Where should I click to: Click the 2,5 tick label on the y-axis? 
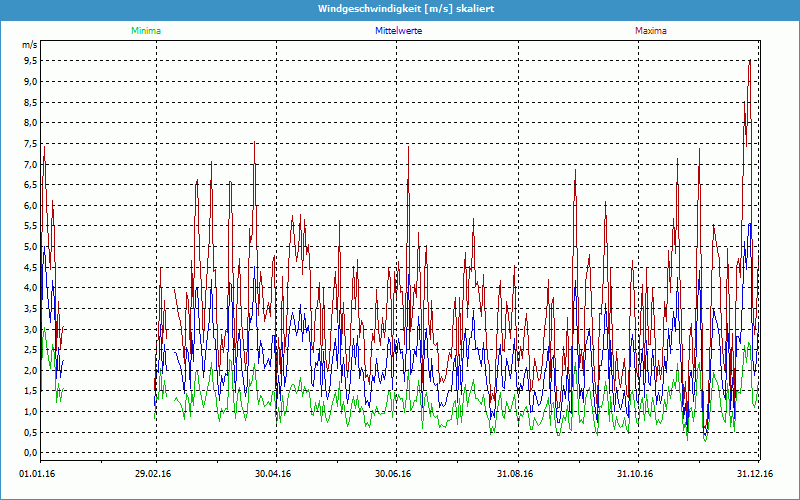coord(30,350)
